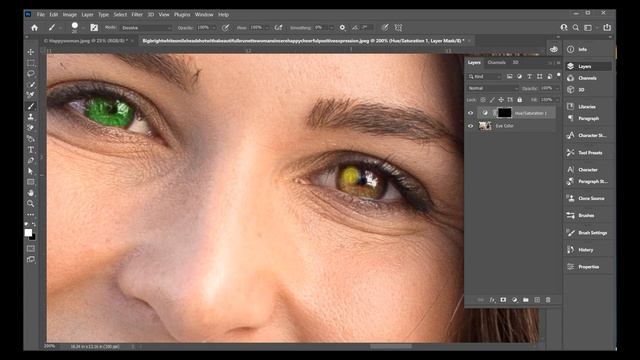Create new adjustment layer from footer
Image resolution: width=640 pixels, height=360 pixels.
point(515,300)
